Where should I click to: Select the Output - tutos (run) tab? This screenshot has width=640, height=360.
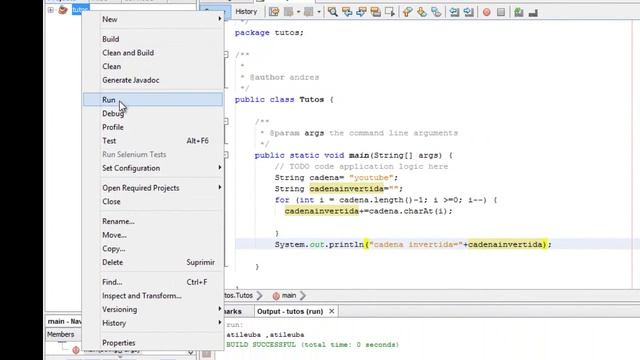290,311
